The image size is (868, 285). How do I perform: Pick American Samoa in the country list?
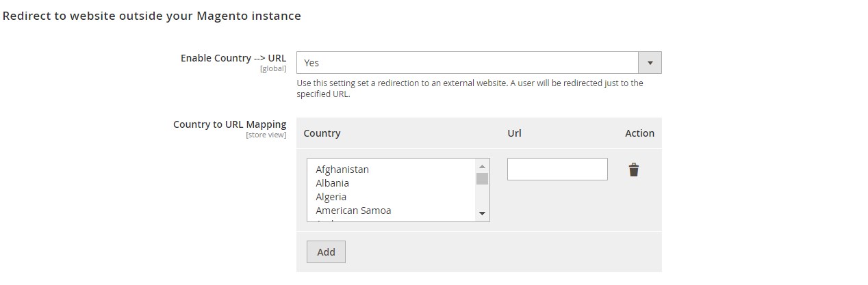(353, 211)
